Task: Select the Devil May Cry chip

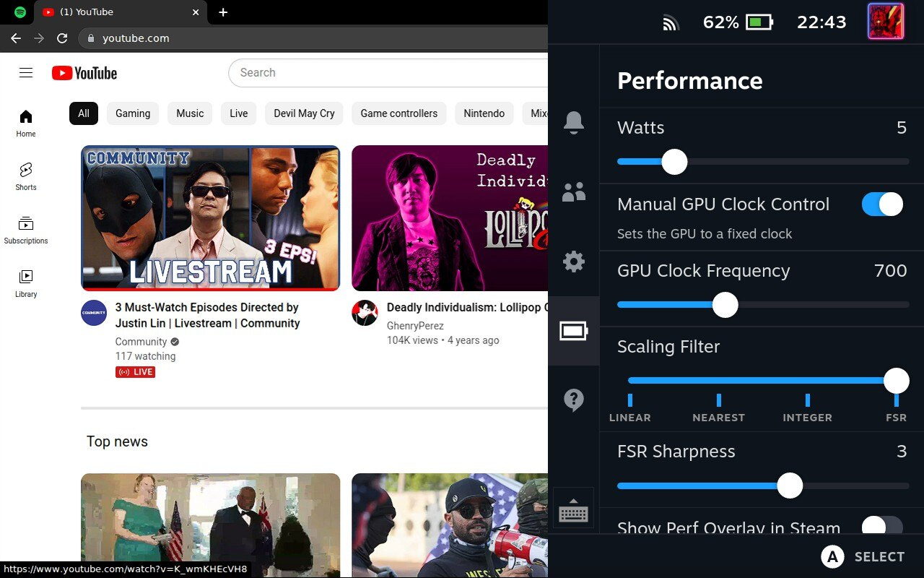Action: tap(304, 113)
